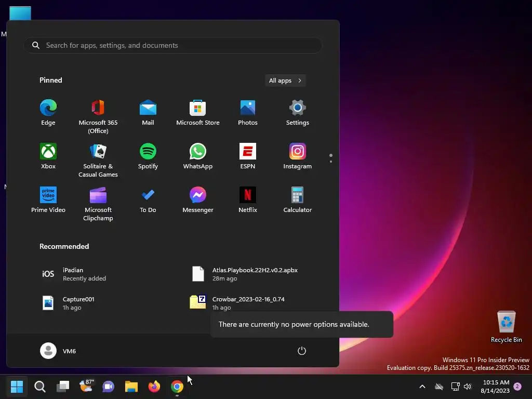Launch Microsoft 365 (Office)
The height and width of the screenshot is (399, 532).
tap(98, 117)
